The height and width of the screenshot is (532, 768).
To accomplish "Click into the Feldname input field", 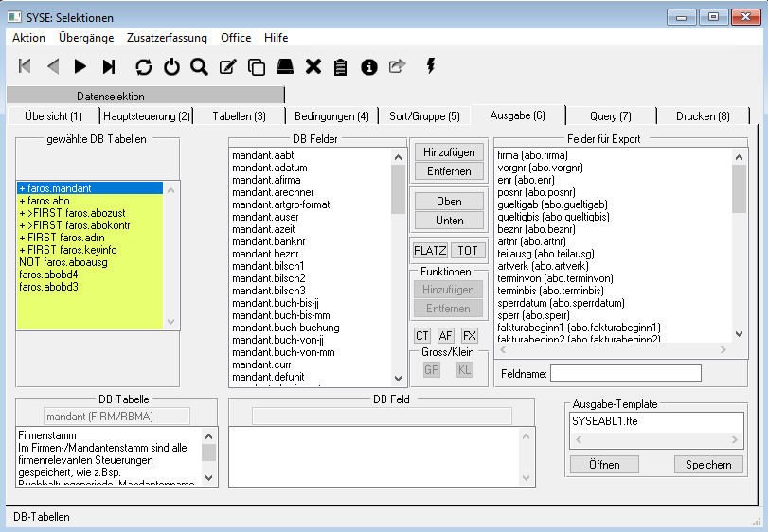I will tap(625, 373).
